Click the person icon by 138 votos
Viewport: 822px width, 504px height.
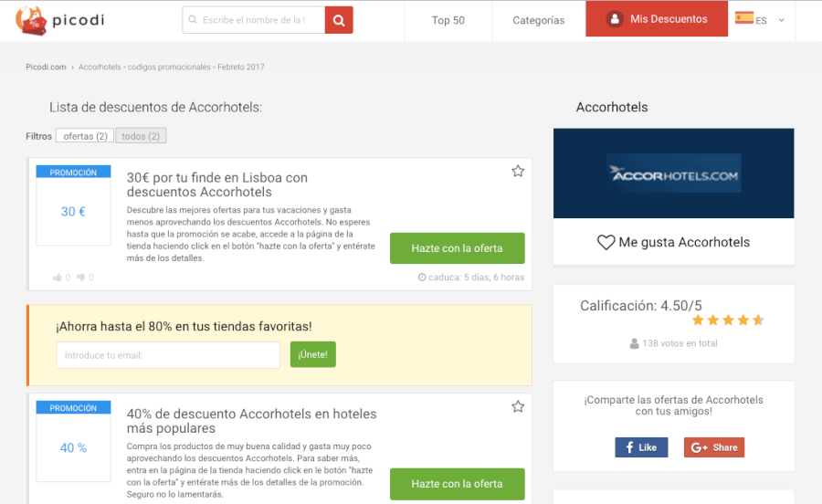click(x=635, y=343)
